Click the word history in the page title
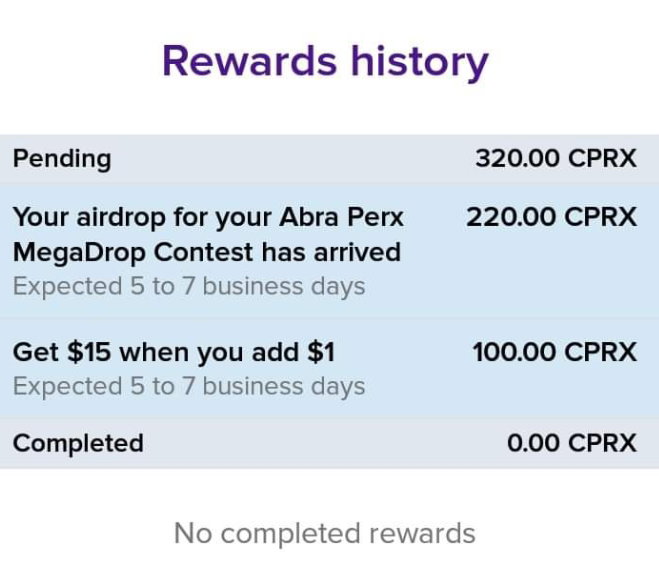659x584 pixels. point(419,63)
